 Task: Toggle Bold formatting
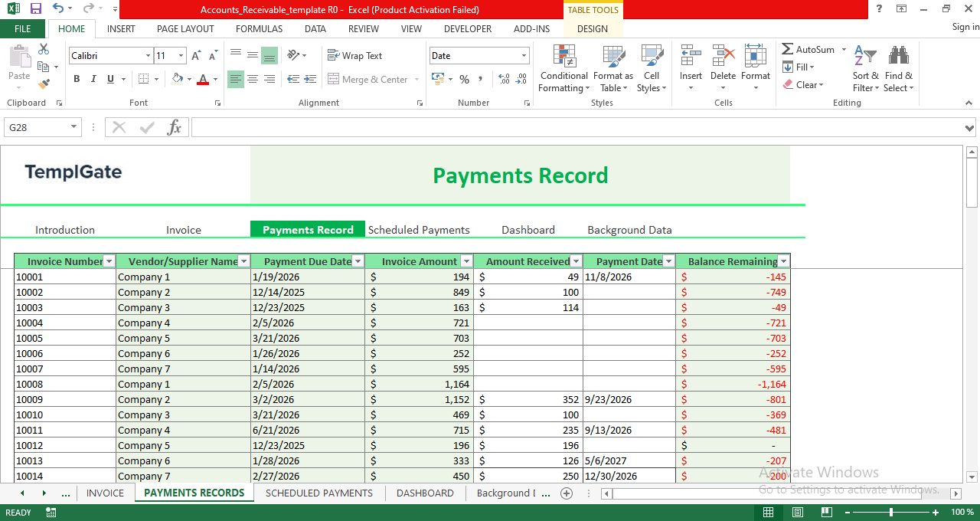point(77,79)
